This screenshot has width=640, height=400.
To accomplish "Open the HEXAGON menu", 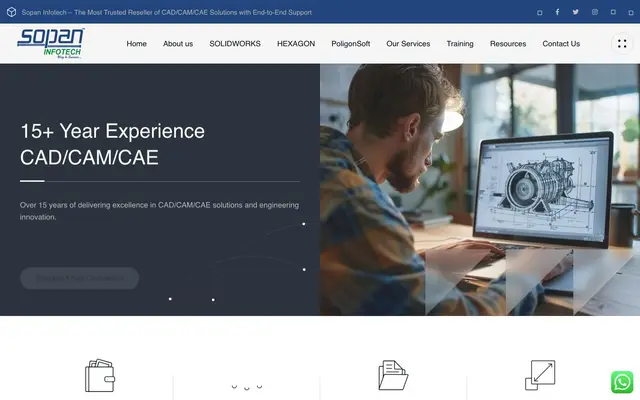I will (296, 44).
